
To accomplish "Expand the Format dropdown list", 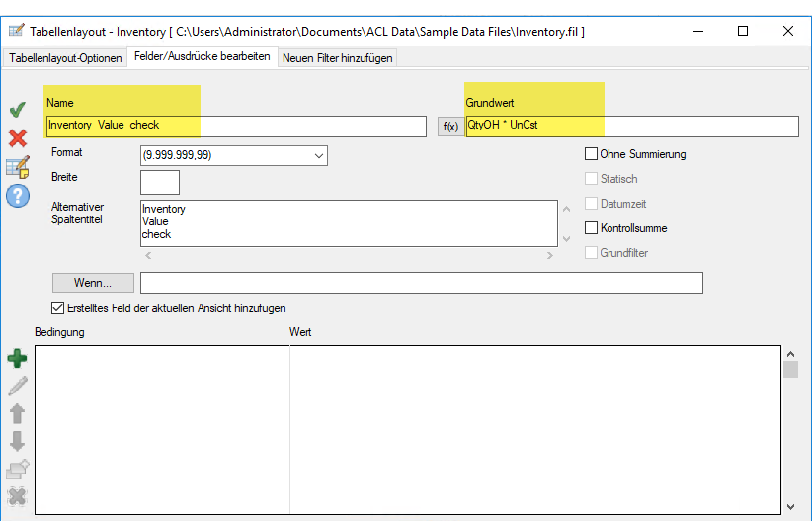I will pyautogui.click(x=318, y=156).
